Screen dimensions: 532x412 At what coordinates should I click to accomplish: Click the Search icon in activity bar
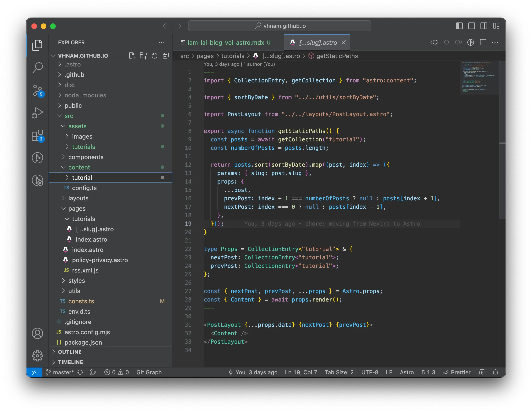click(x=37, y=67)
